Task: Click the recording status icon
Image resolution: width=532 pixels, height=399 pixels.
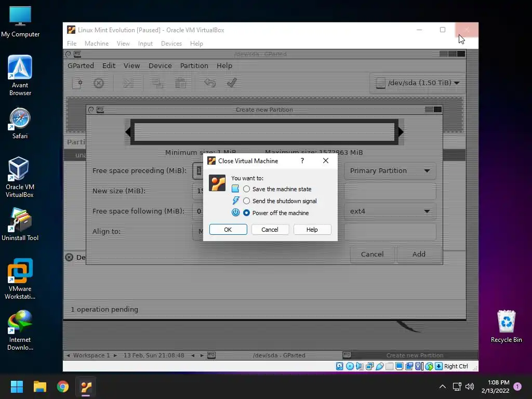Action: point(409,366)
